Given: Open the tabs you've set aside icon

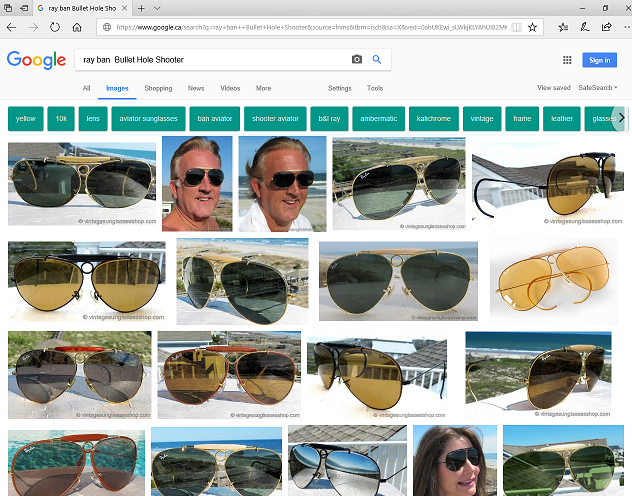Looking at the screenshot, I should (x=8, y=8).
